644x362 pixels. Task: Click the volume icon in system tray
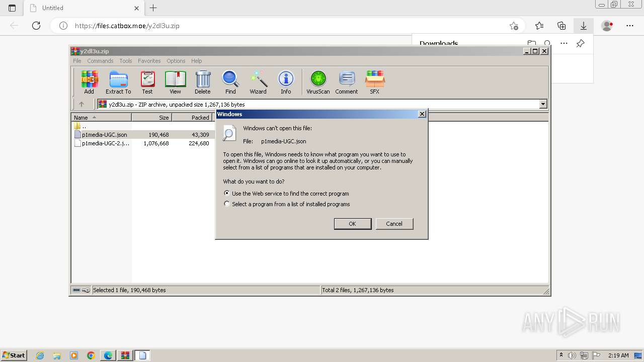point(572,355)
